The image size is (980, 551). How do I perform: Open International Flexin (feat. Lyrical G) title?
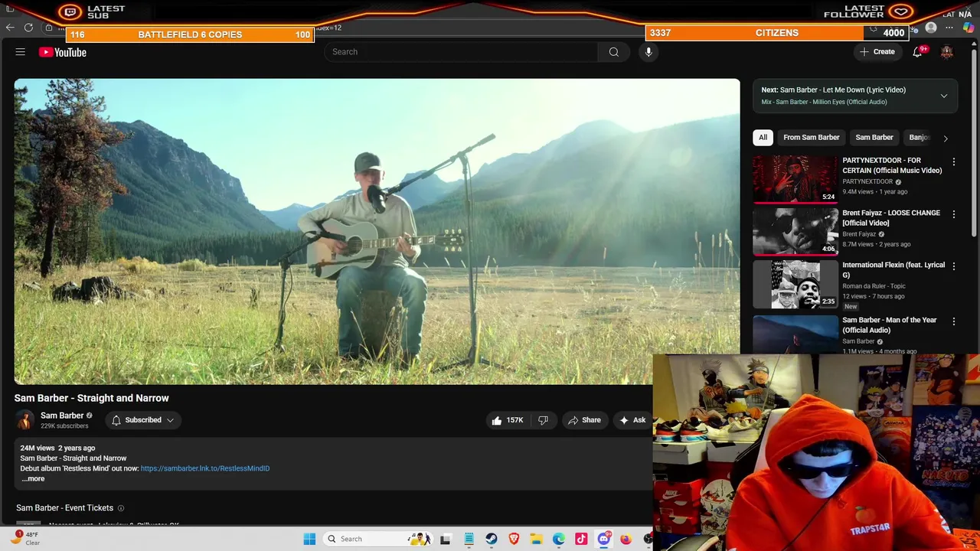point(893,270)
